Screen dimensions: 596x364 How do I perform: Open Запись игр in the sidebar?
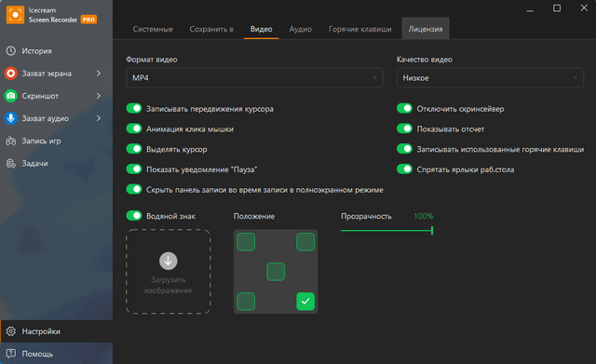56,141
